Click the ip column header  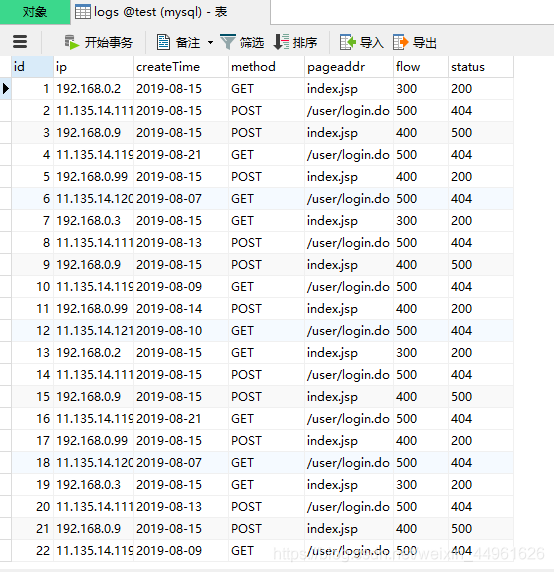coord(93,67)
